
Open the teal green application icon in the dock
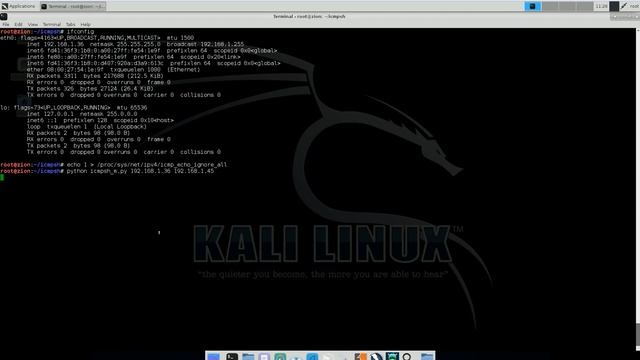[x=280, y=357]
